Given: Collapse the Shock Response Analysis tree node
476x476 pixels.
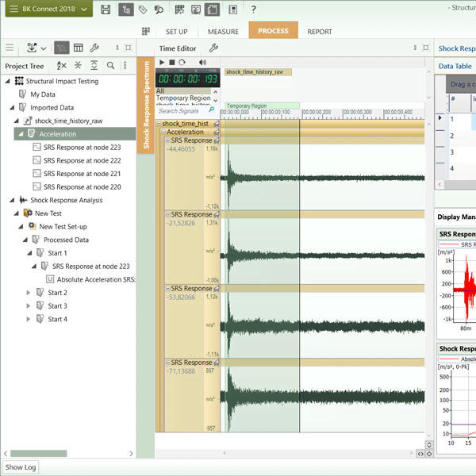Looking at the screenshot, I should pos(11,200).
